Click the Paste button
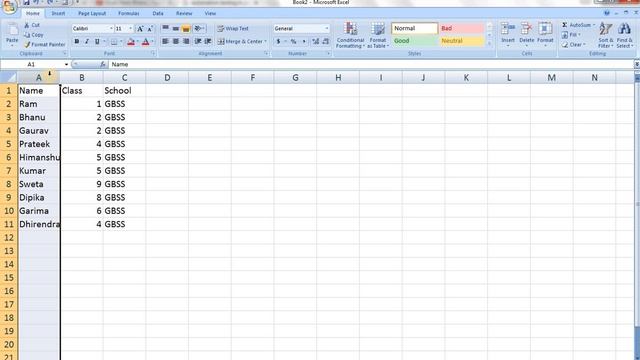The height and width of the screenshot is (360, 640). pyautogui.click(x=12, y=33)
